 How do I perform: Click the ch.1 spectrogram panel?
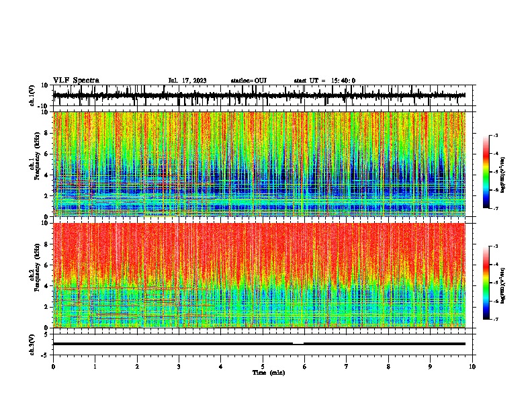[259, 164]
